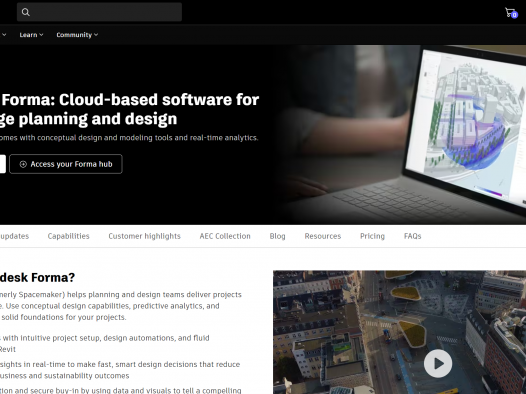Screen dimensions: 526x394
Task: Select the Pricing tab
Action: coord(372,236)
